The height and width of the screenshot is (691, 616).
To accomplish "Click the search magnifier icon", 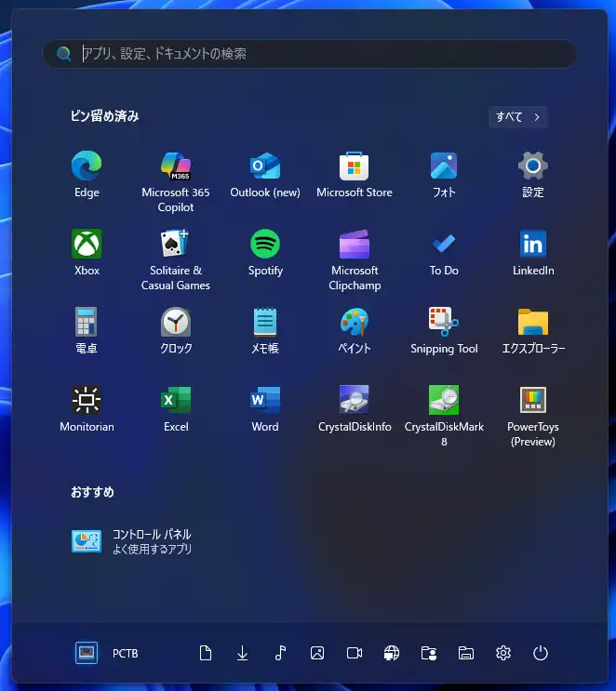I will coord(64,54).
